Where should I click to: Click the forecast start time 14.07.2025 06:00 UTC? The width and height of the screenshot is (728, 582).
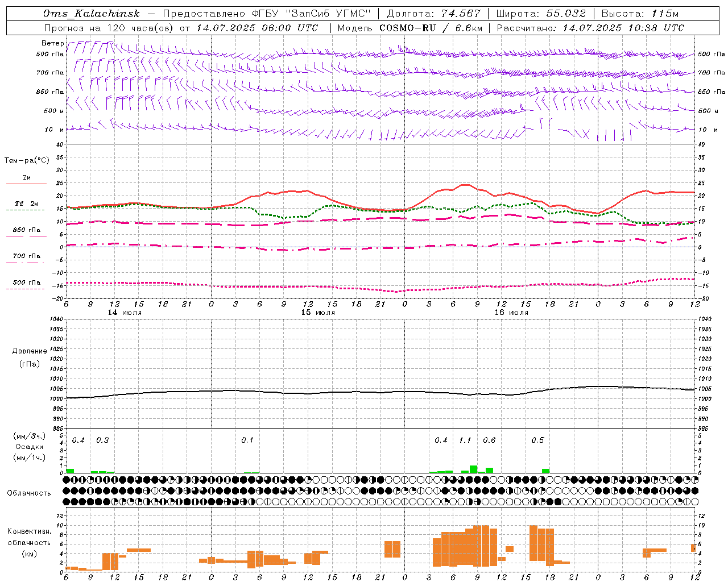(257, 28)
